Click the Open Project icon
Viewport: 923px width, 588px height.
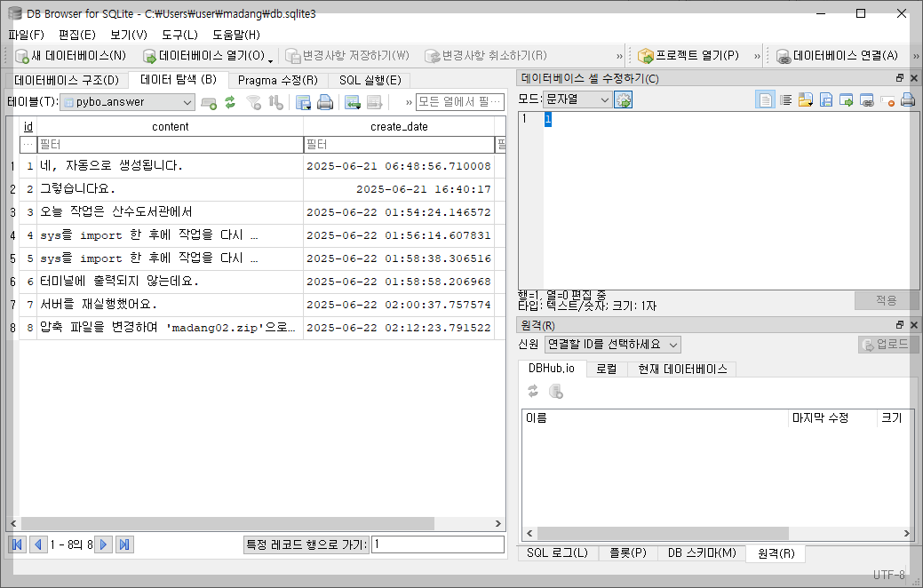[x=646, y=56]
